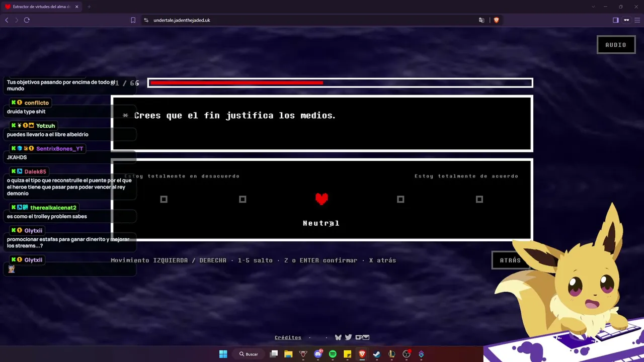Click the question text about fin justifica los medios
644x362 pixels.
click(235, 116)
